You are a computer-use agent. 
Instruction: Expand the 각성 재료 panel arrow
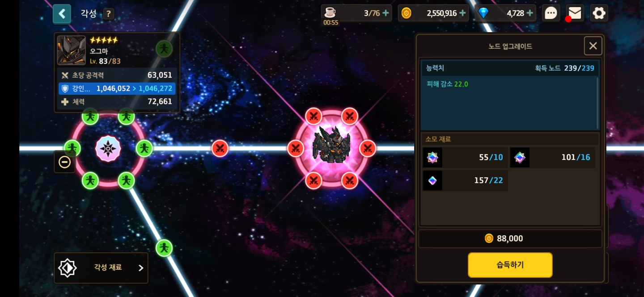pyautogui.click(x=141, y=268)
